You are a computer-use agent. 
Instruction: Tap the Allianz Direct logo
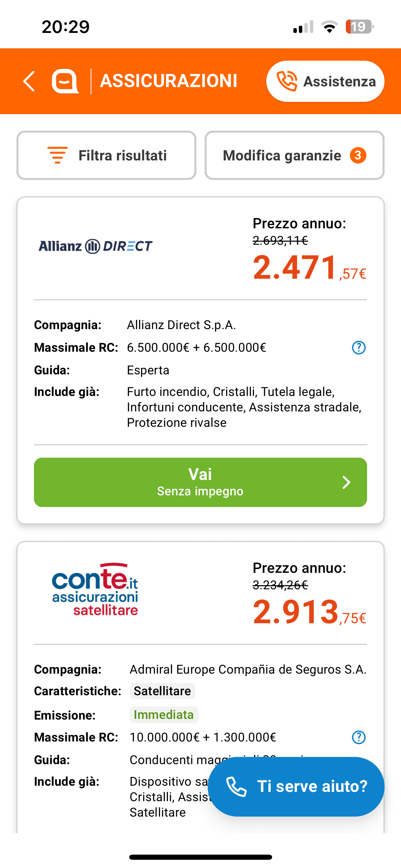click(x=95, y=246)
